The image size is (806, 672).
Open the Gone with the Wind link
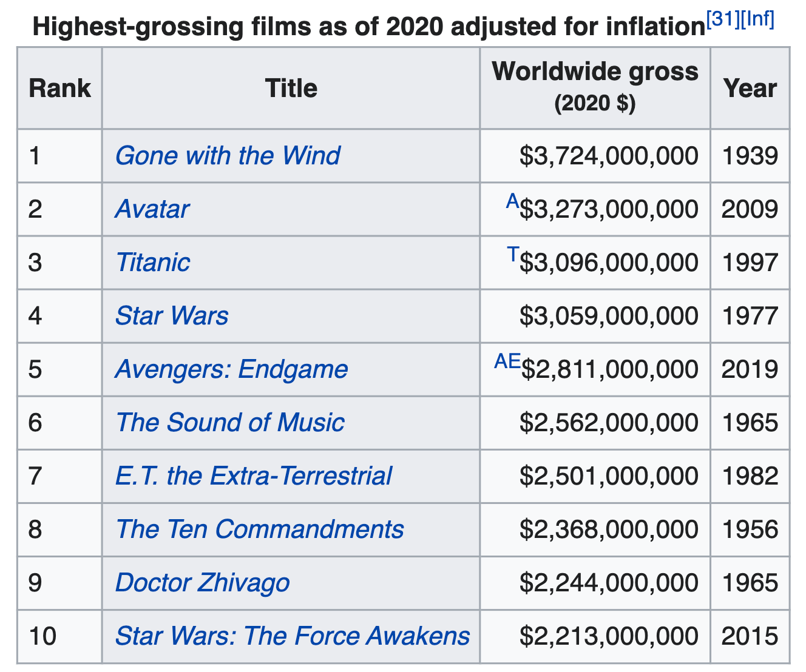tap(228, 156)
